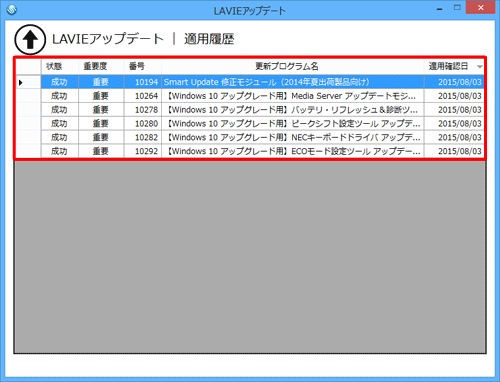500x382 pixels.
Task: Select the バッテリ・リフレッシュ&診断 entry
Action: 293,110
